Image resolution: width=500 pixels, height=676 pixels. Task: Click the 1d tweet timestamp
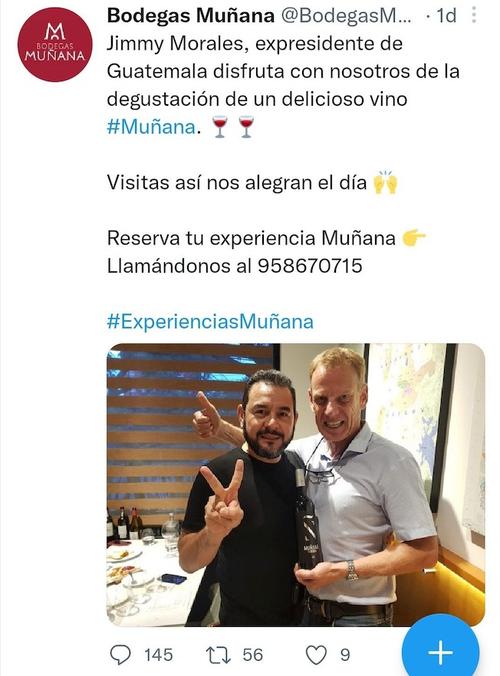pyautogui.click(x=446, y=16)
